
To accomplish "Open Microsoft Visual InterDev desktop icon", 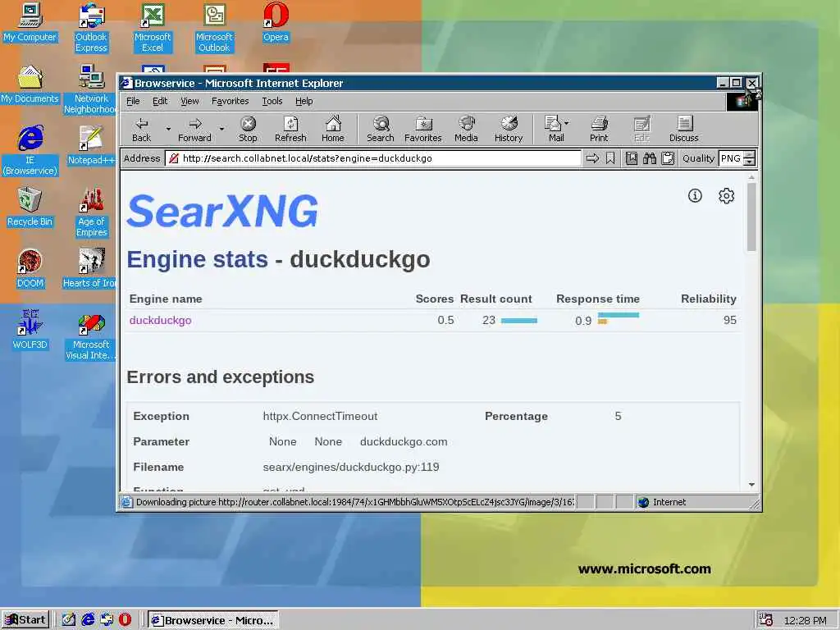I will click(x=91, y=336).
